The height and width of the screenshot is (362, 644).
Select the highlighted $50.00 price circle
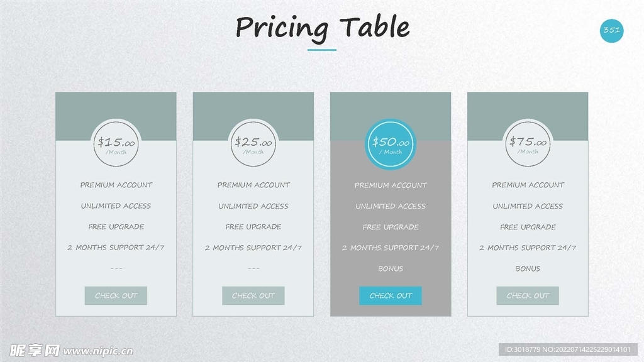391,145
